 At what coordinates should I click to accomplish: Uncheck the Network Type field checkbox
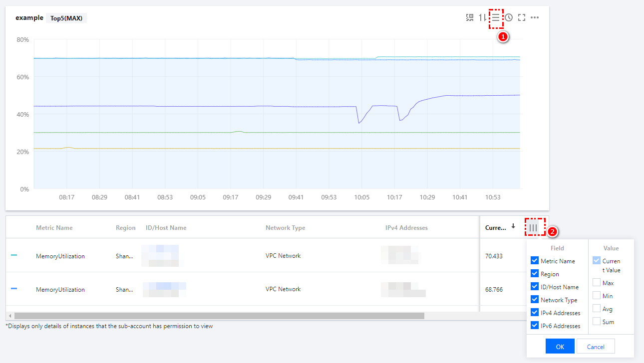(x=535, y=300)
